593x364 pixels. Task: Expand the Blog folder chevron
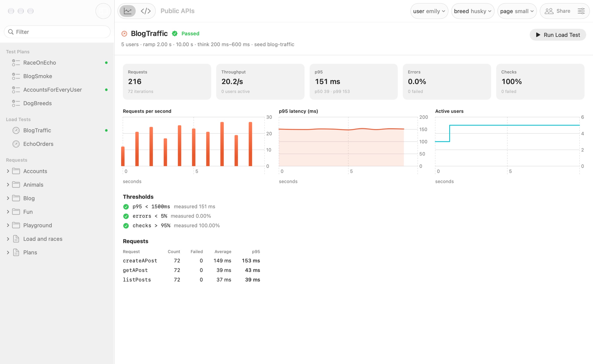point(8,198)
